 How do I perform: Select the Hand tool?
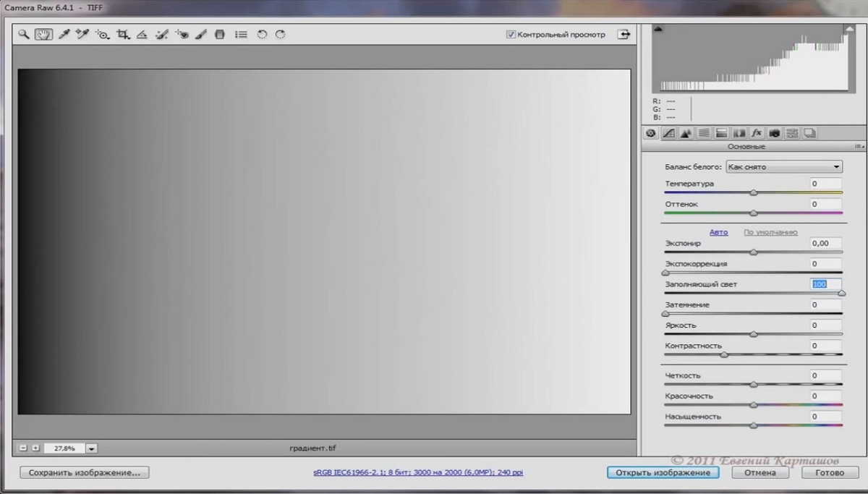click(x=44, y=34)
